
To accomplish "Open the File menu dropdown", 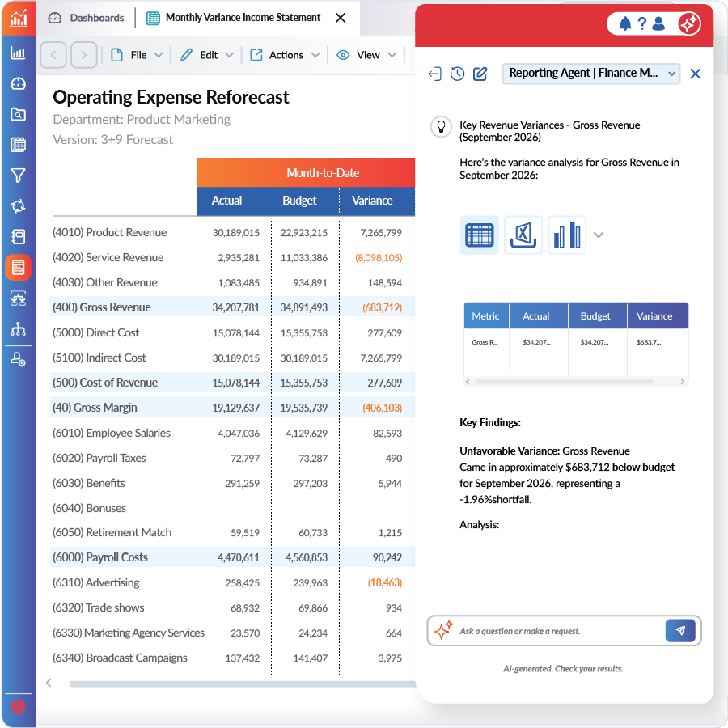I will coord(138,55).
